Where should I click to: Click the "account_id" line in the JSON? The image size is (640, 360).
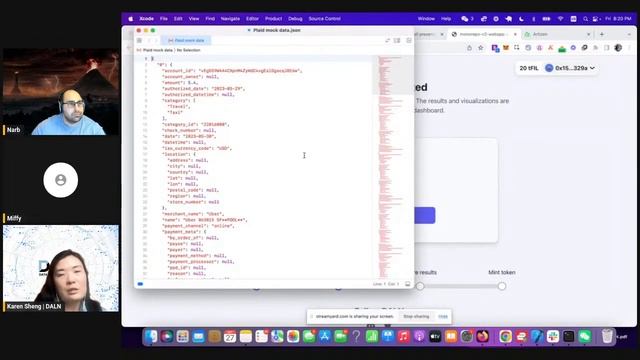pyautogui.click(x=232, y=71)
